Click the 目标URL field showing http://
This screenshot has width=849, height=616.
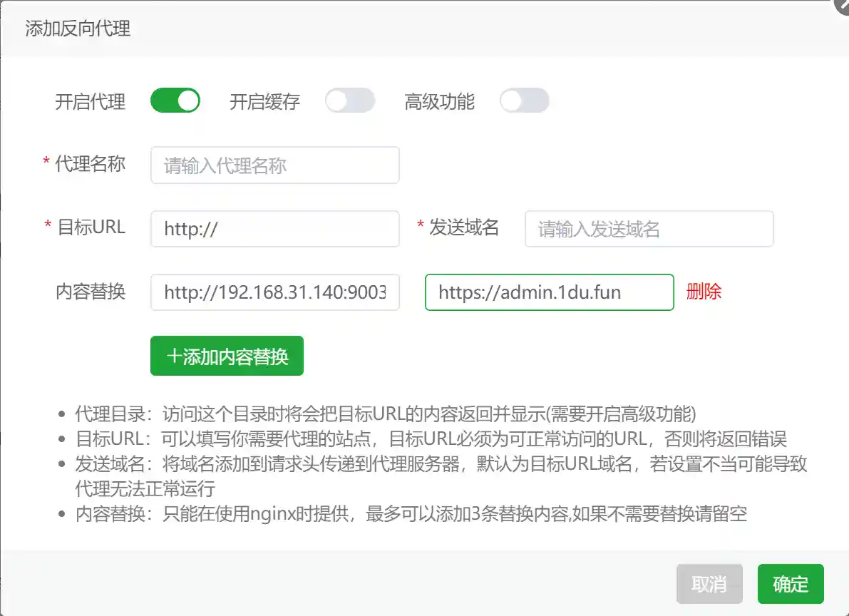[x=274, y=229]
